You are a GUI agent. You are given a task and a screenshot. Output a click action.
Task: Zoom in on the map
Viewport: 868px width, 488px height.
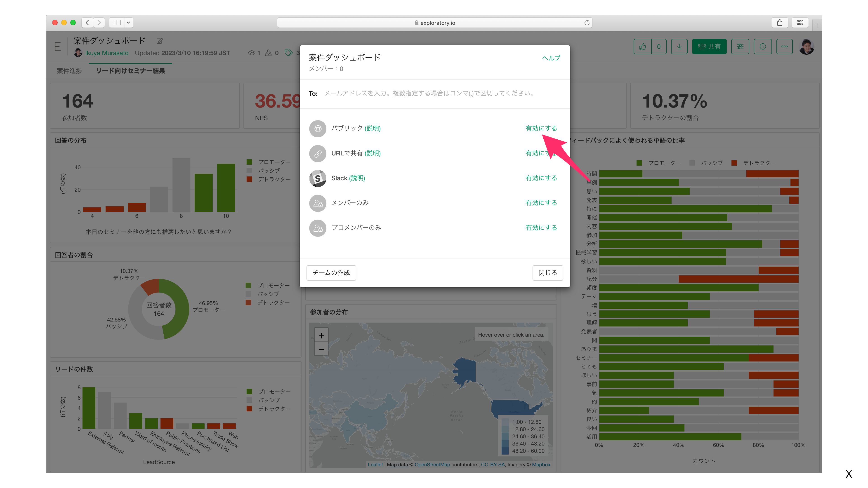tap(321, 336)
